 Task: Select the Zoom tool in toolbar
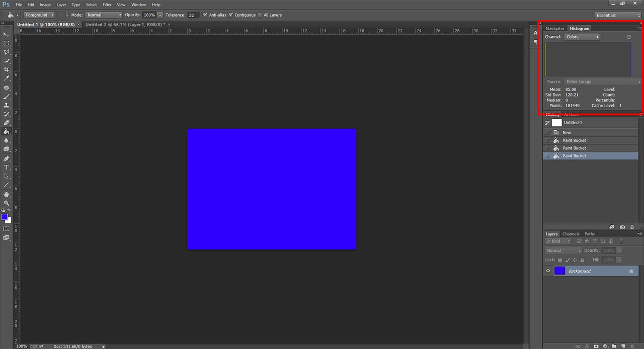[7, 203]
